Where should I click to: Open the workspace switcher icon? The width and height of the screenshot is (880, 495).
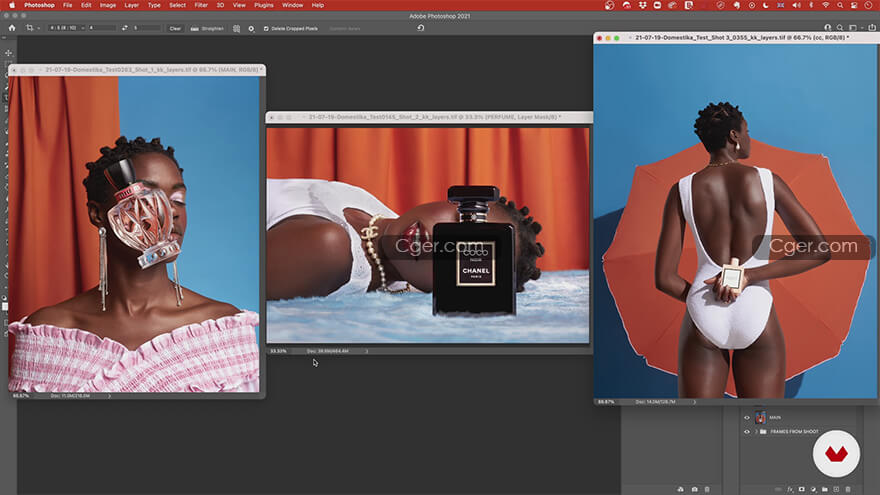point(854,28)
